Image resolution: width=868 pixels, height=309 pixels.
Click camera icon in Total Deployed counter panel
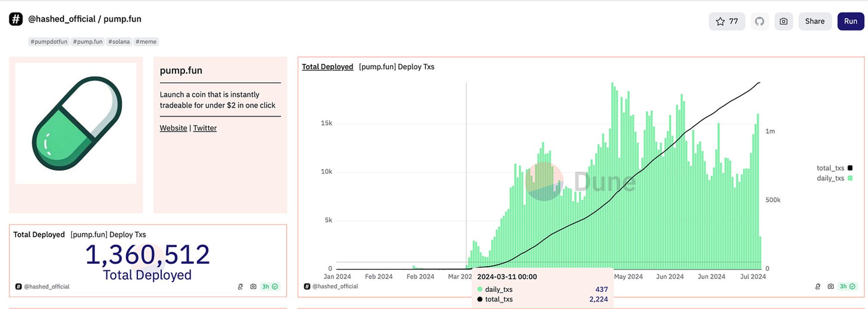253,286
